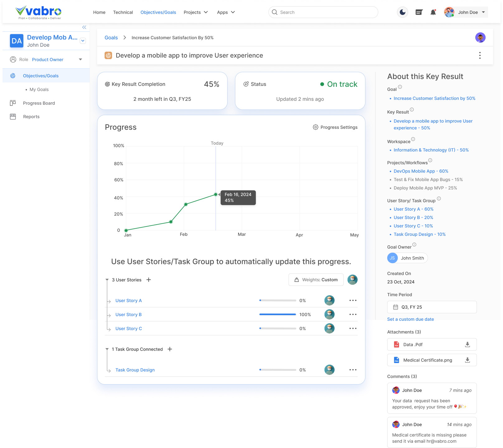Open the Technical menu item
The height and width of the screenshot is (448, 503).
[123, 12]
